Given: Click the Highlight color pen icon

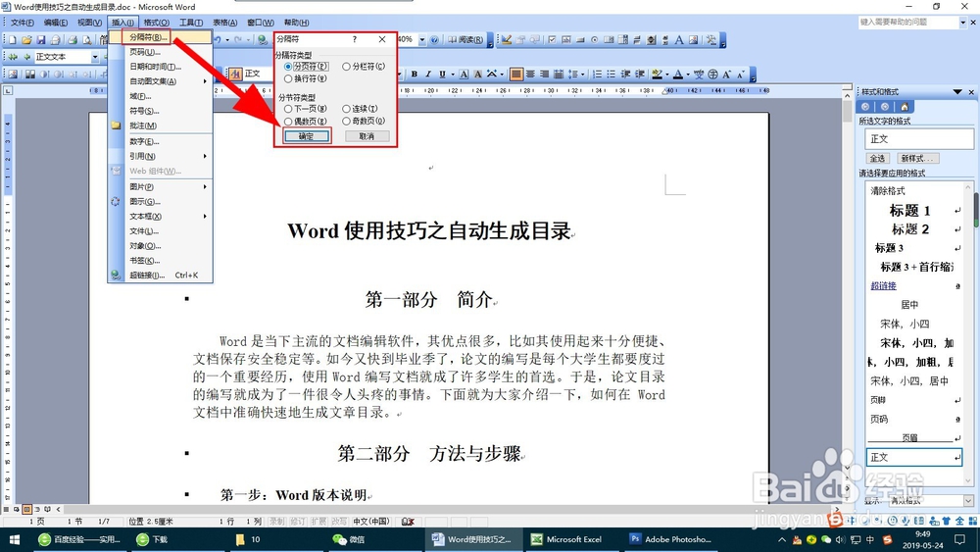Looking at the screenshot, I should [x=657, y=74].
